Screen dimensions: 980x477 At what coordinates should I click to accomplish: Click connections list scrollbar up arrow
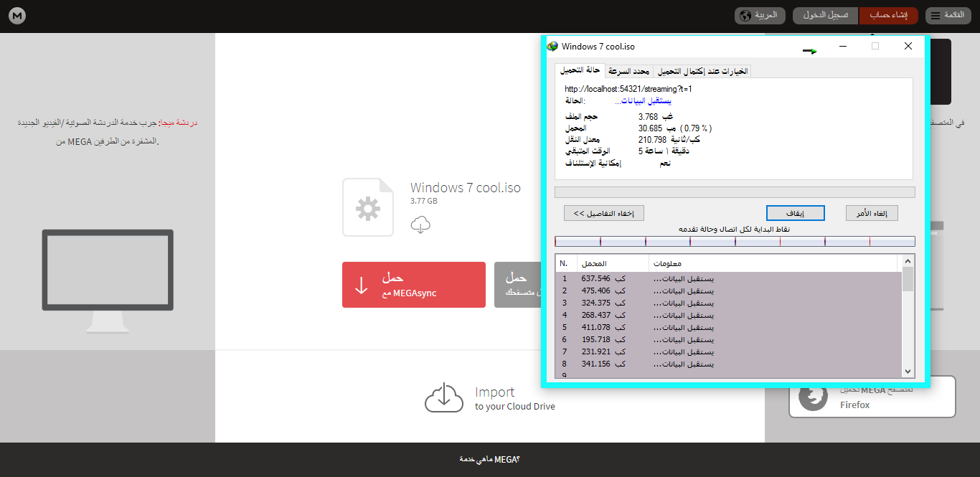point(908,261)
